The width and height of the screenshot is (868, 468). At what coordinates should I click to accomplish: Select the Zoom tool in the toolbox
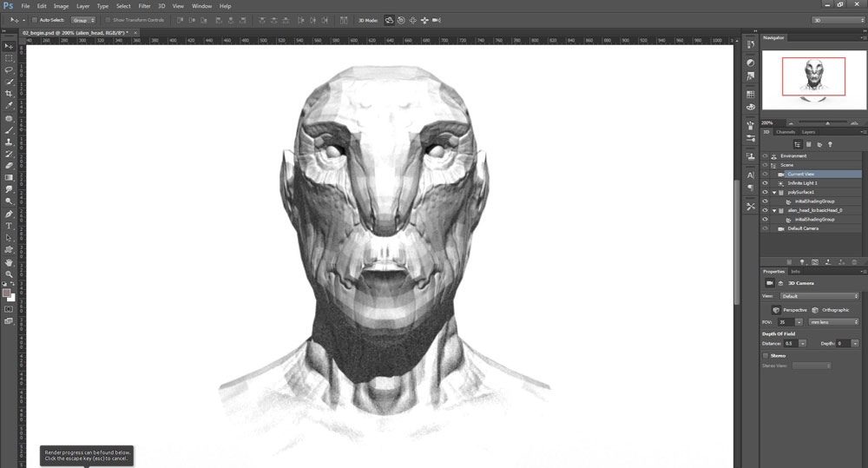coord(9,274)
